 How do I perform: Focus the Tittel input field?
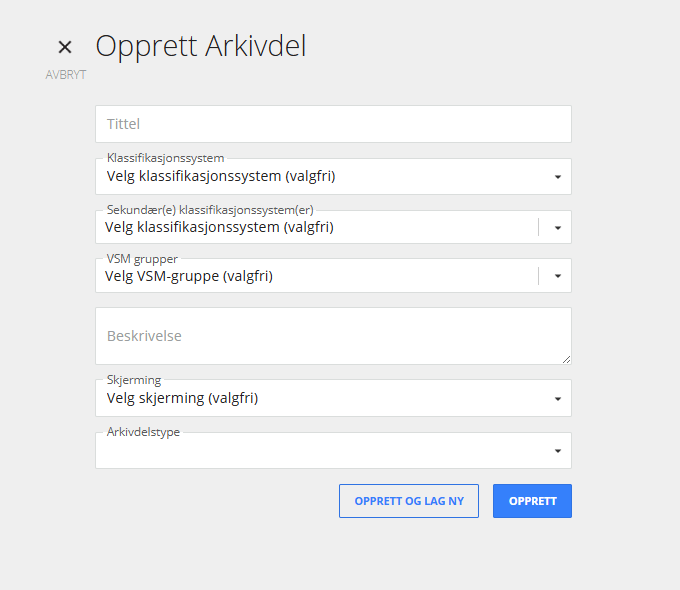(333, 124)
